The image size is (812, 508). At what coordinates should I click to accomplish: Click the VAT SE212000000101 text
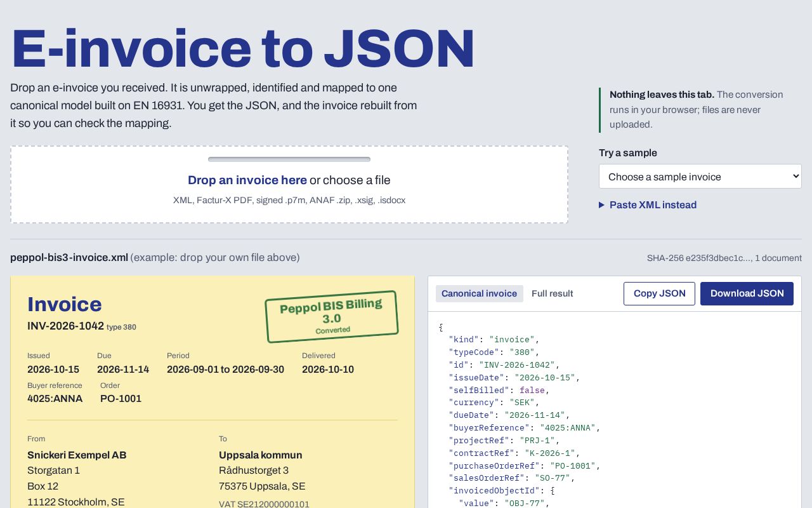tap(264, 505)
